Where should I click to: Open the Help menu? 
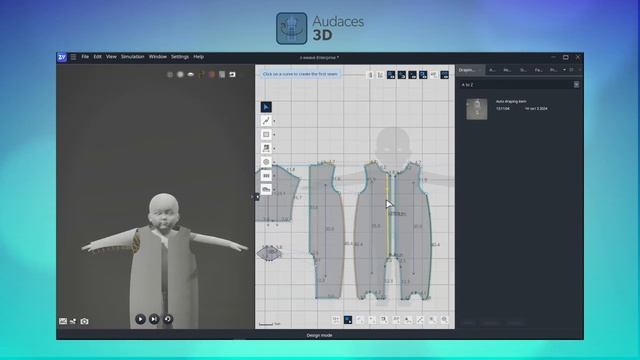point(198,57)
